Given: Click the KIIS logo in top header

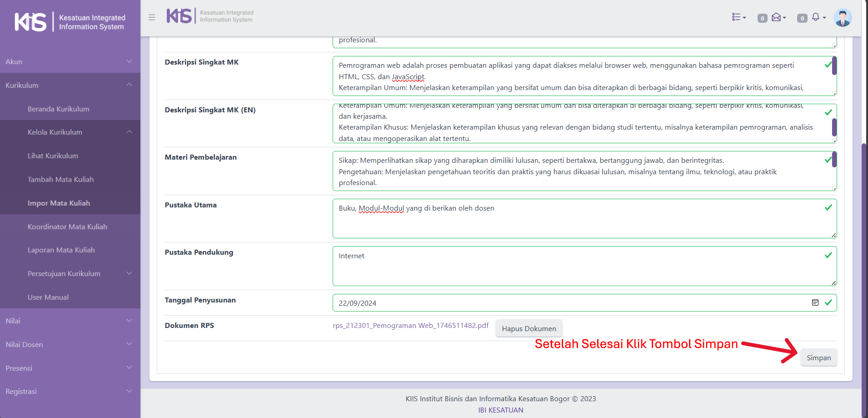Looking at the screenshot, I should 179,16.
